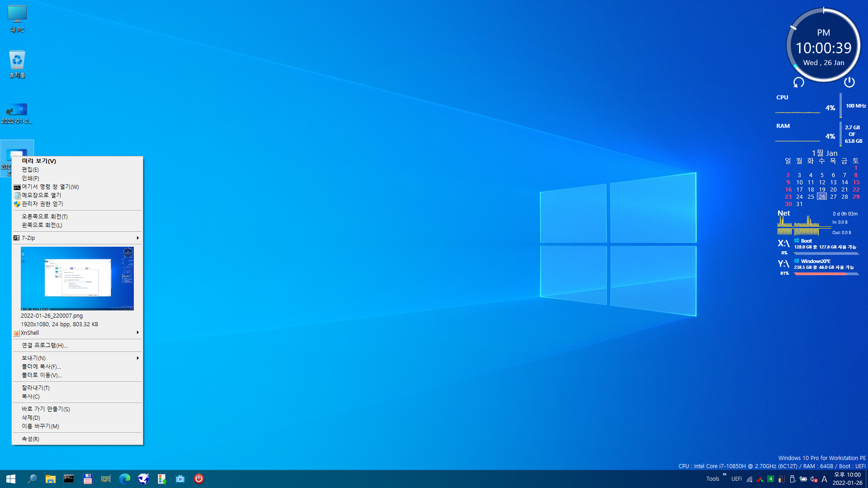Expand the Tools toolbar chevron

pyautogui.click(x=724, y=474)
